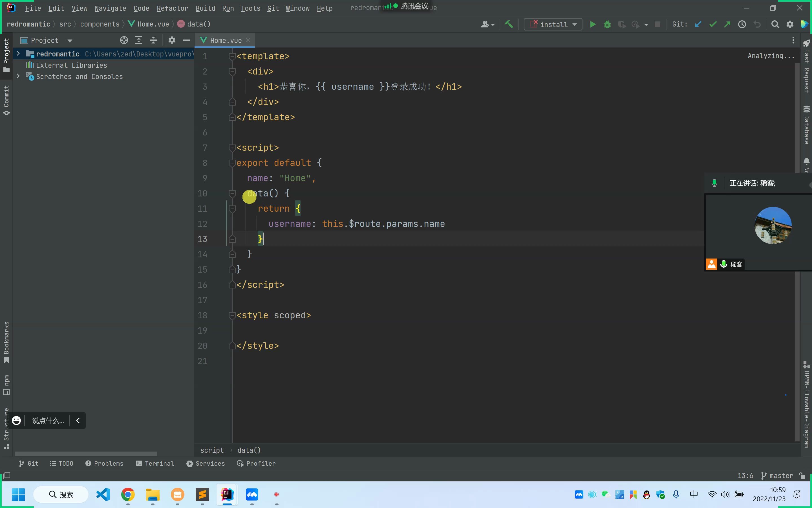Open the install run configuration dropdown

pyautogui.click(x=553, y=24)
